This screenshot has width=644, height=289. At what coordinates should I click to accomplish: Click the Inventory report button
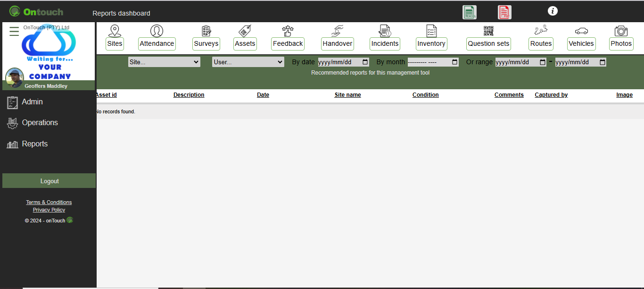pos(431,44)
